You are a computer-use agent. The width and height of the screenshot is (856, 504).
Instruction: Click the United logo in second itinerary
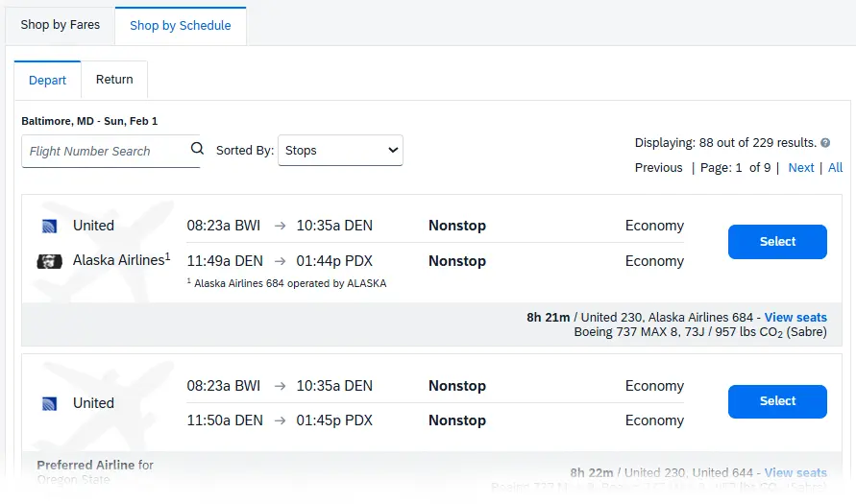pyautogui.click(x=49, y=403)
